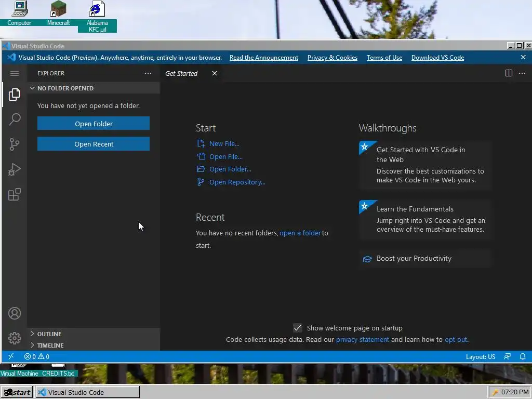The image size is (532, 399).
Task: Click the Open Folder button in Explorer
Action: [94, 124]
